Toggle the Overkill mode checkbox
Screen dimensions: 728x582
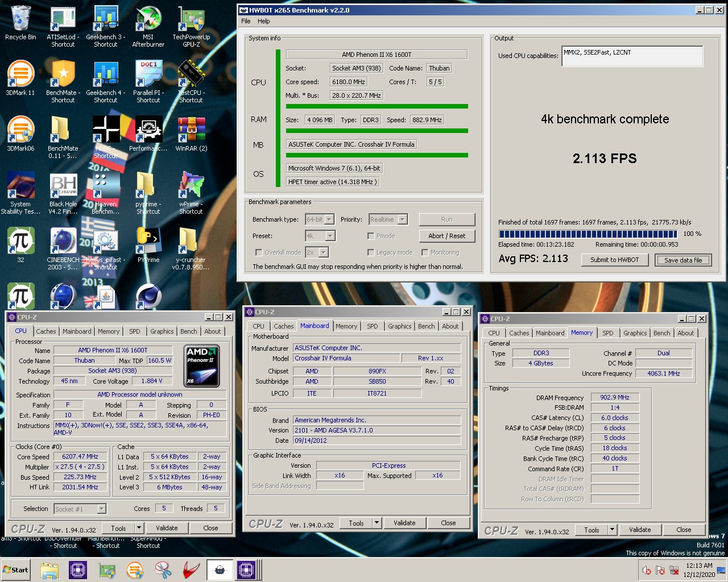click(259, 252)
